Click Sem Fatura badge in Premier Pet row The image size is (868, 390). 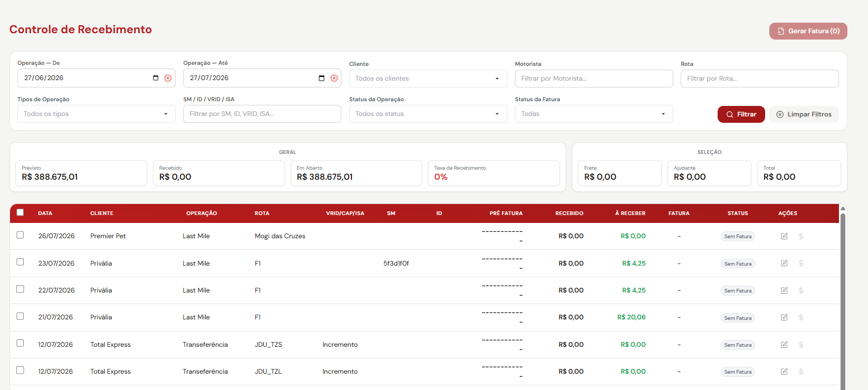738,237
